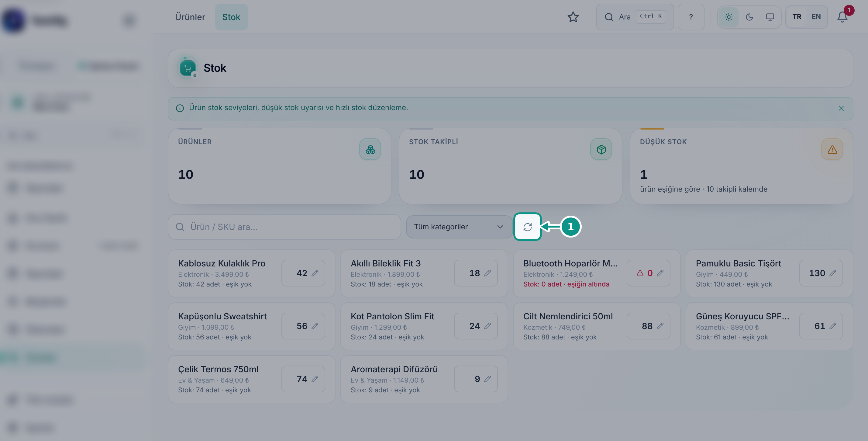The image size is (868, 441).
Task: Click the refresh stock list icon
Action: (527, 227)
